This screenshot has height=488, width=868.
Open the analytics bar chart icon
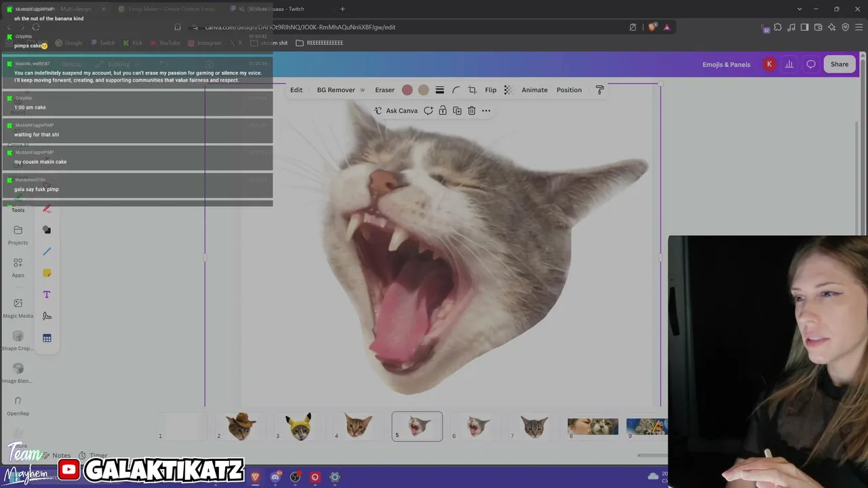click(789, 64)
